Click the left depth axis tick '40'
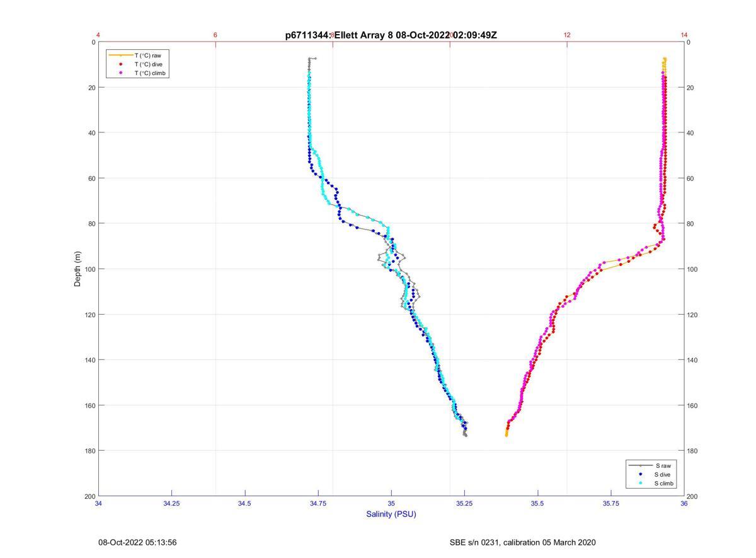The width and height of the screenshot is (756, 558). [x=92, y=133]
